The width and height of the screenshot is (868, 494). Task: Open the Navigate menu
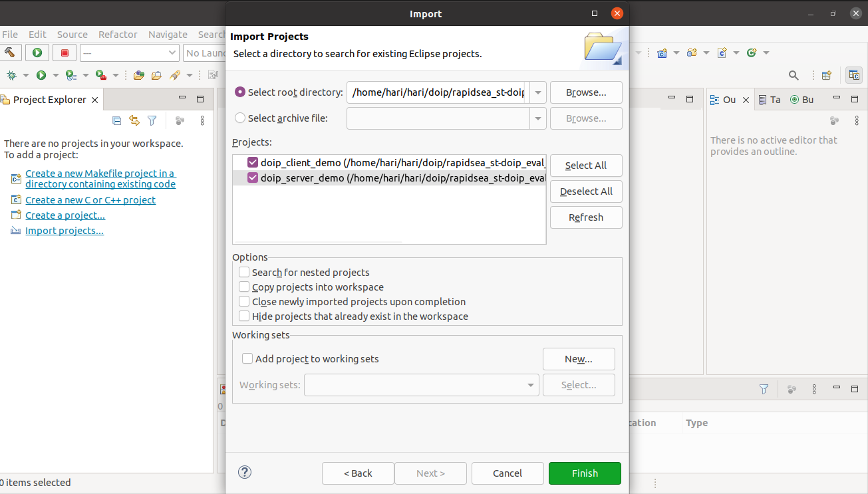(x=168, y=35)
